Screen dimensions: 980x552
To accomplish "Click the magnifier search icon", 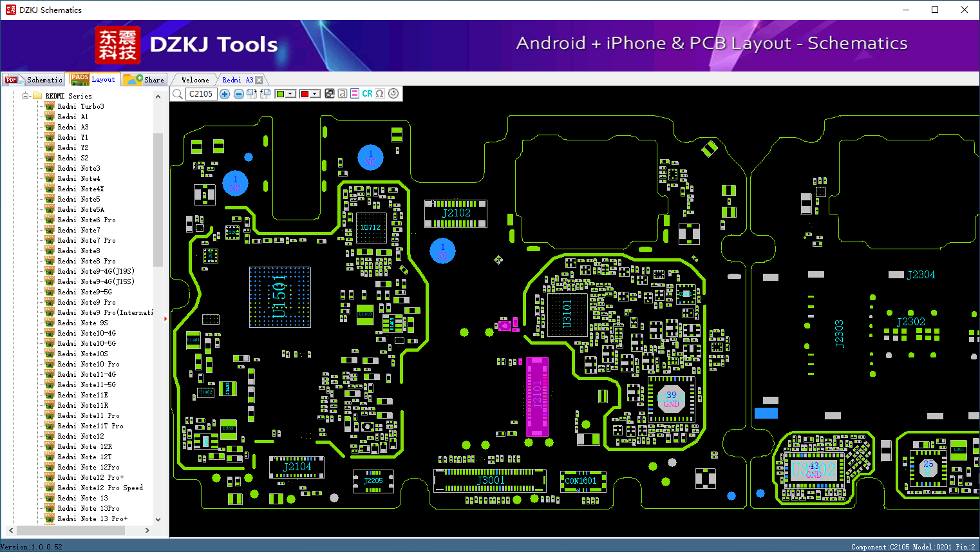I will click(x=177, y=94).
